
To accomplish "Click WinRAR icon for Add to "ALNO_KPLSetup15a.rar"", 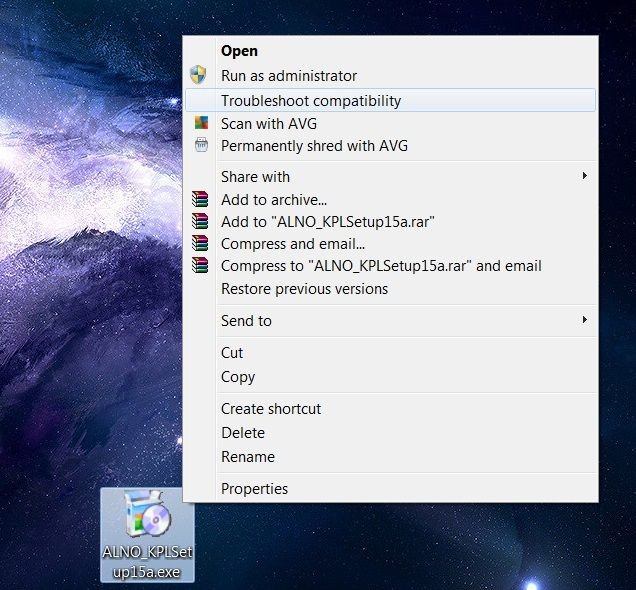I will (201, 222).
